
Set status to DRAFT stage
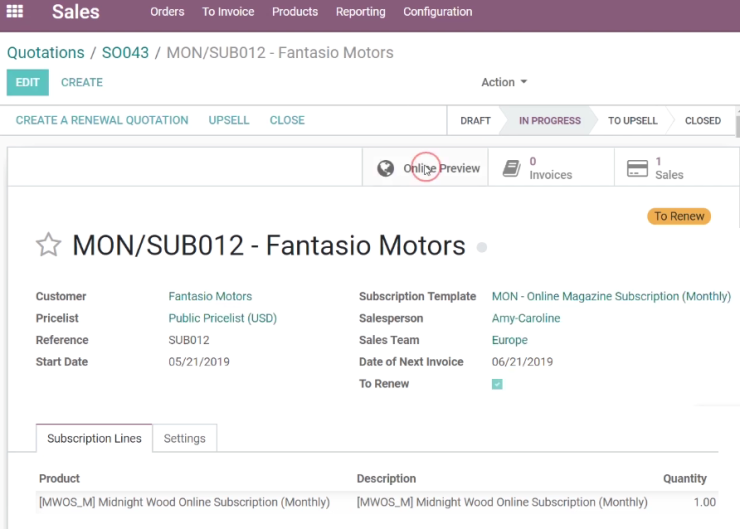click(475, 121)
